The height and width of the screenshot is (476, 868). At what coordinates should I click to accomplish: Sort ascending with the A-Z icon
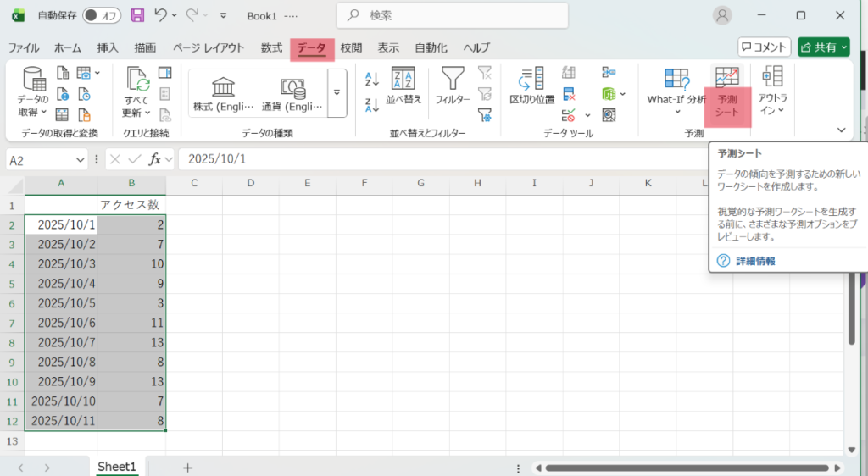(x=371, y=80)
